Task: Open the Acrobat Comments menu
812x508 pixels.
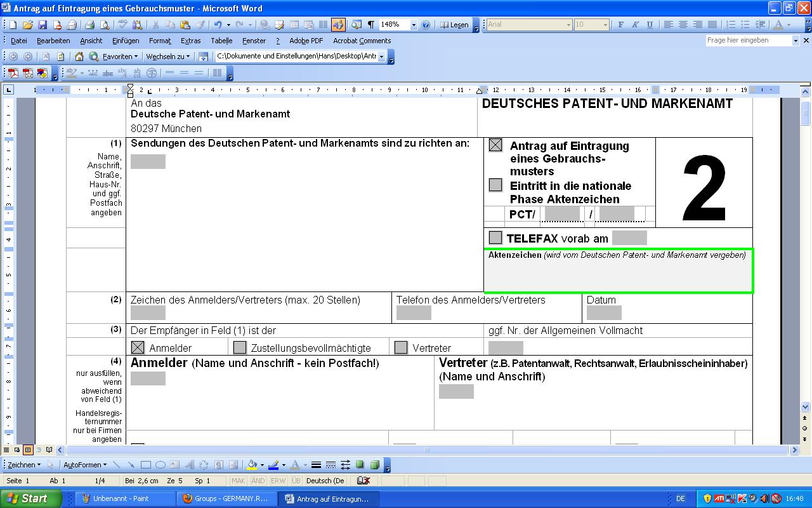Action: tap(362, 41)
